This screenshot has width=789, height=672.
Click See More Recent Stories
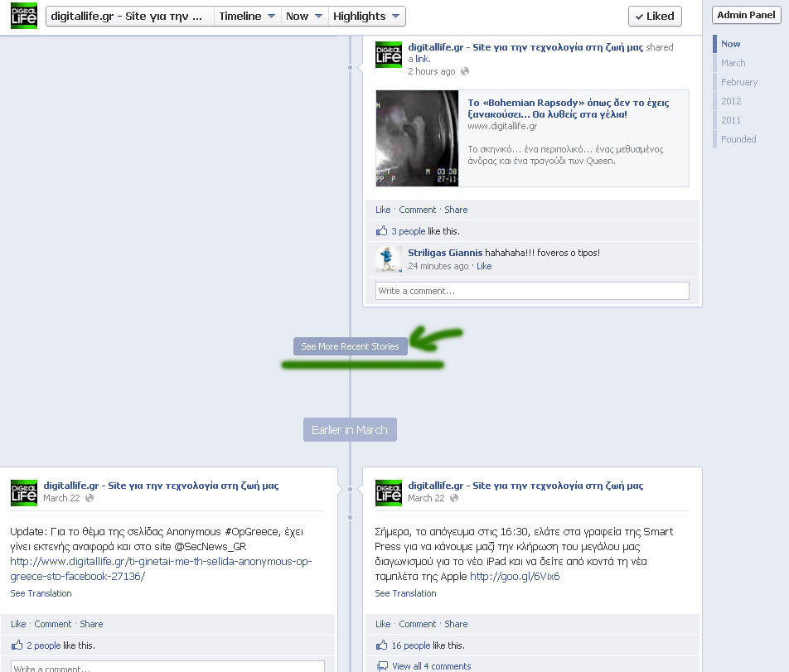click(x=351, y=346)
